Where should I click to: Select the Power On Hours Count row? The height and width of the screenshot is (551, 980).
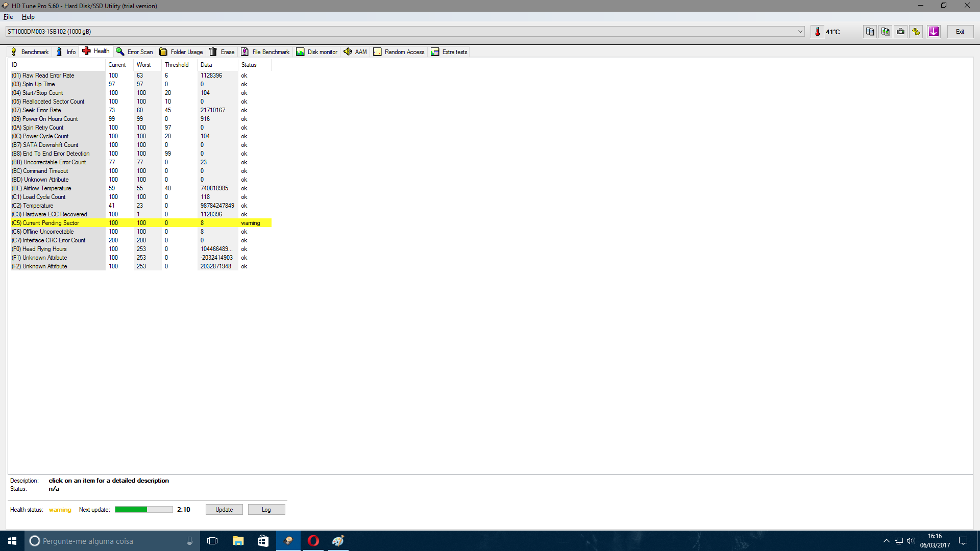[140, 119]
